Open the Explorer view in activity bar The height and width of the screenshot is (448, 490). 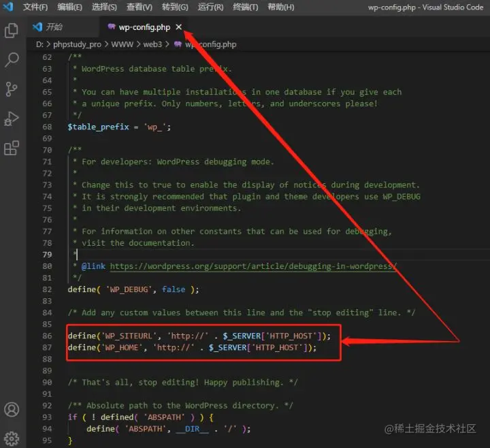click(x=12, y=31)
